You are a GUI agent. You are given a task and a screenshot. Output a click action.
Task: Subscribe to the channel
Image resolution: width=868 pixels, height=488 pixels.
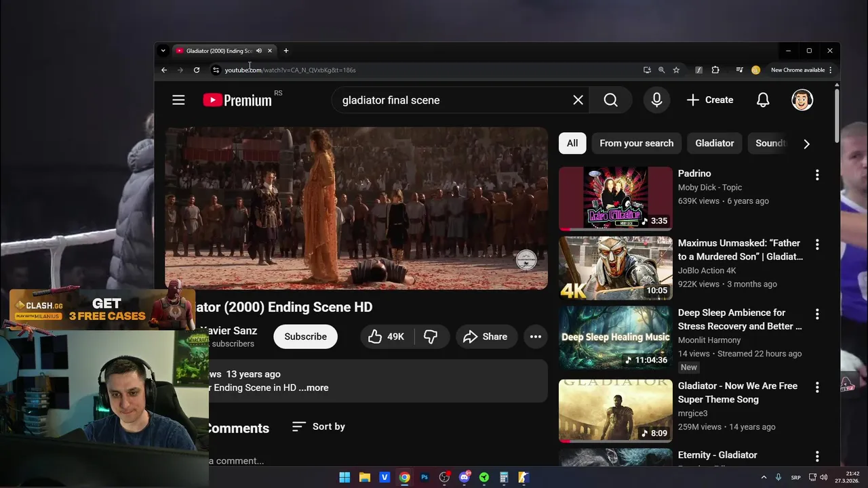[305, 337]
